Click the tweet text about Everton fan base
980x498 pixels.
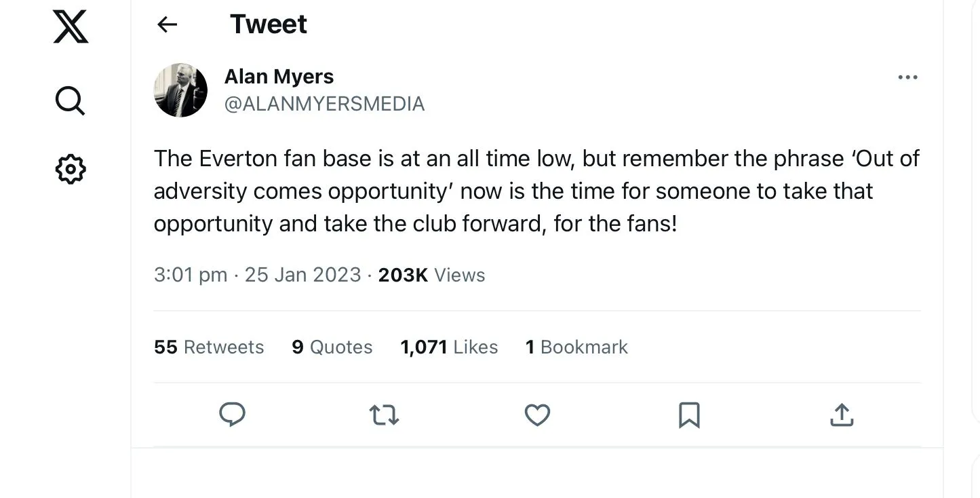pyautogui.click(x=536, y=191)
